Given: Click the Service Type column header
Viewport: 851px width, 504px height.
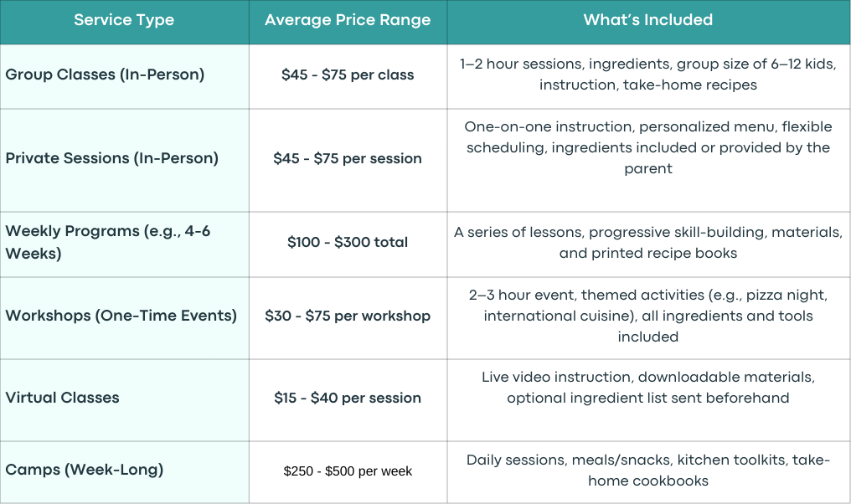Looking at the screenshot, I should coord(124,20).
